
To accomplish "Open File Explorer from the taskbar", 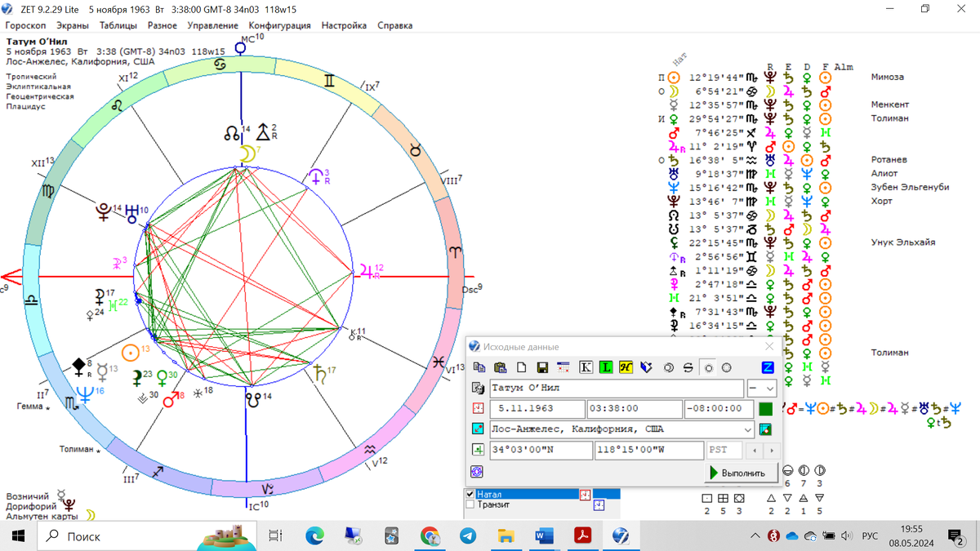I will click(x=506, y=535).
